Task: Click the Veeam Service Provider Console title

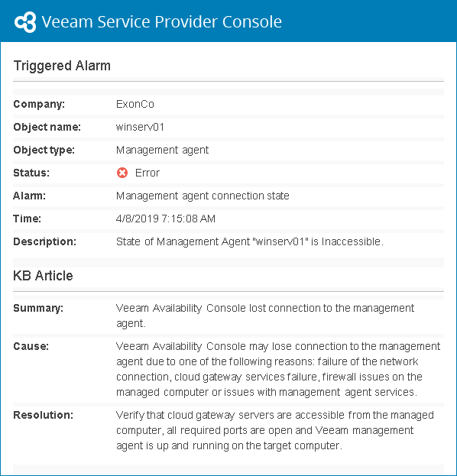Action: pyautogui.click(x=161, y=22)
